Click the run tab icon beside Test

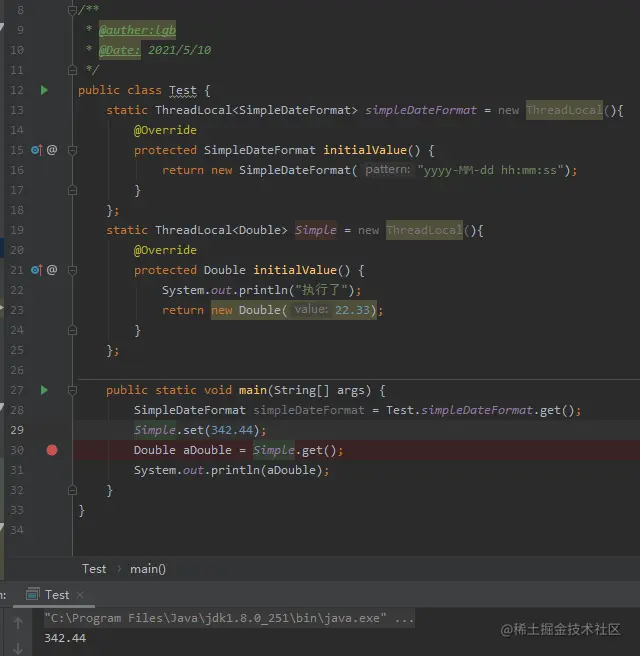tap(32, 594)
